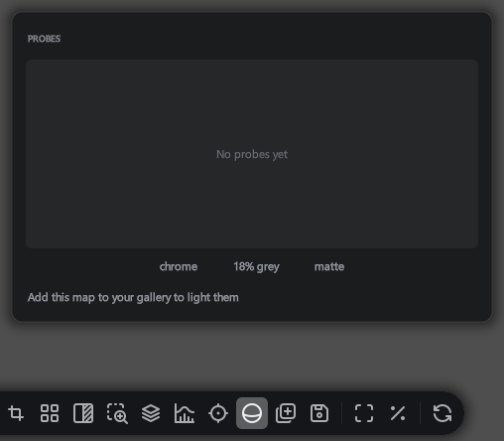Click the percent scale icon
The height and width of the screenshot is (441, 504).
click(x=398, y=413)
